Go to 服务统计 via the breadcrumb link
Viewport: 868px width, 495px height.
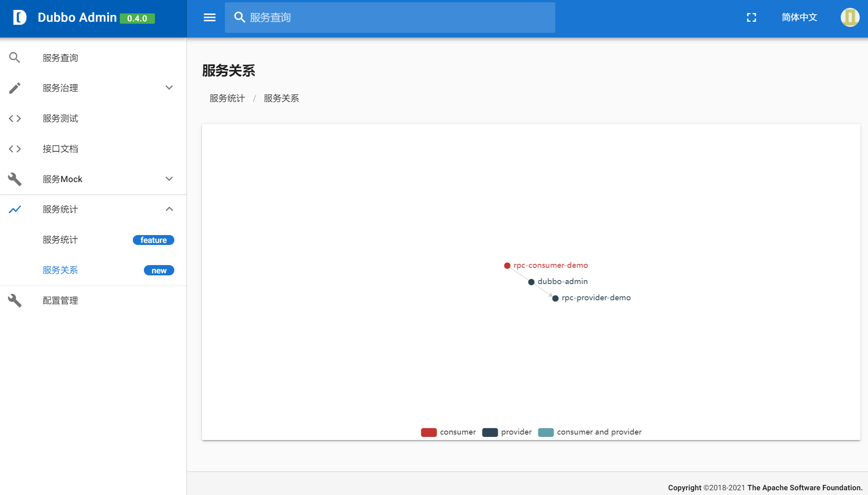(227, 98)
